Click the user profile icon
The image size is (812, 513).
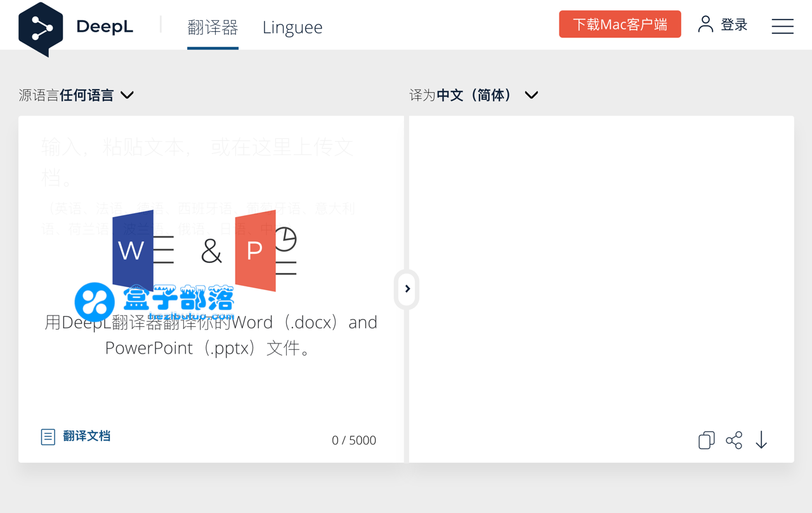point(705,24)
